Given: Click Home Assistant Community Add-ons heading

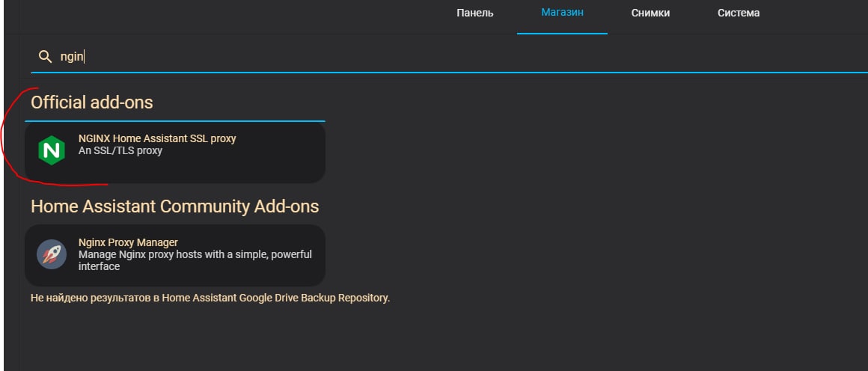Looking at the screenshot, I should coord(175,206).
